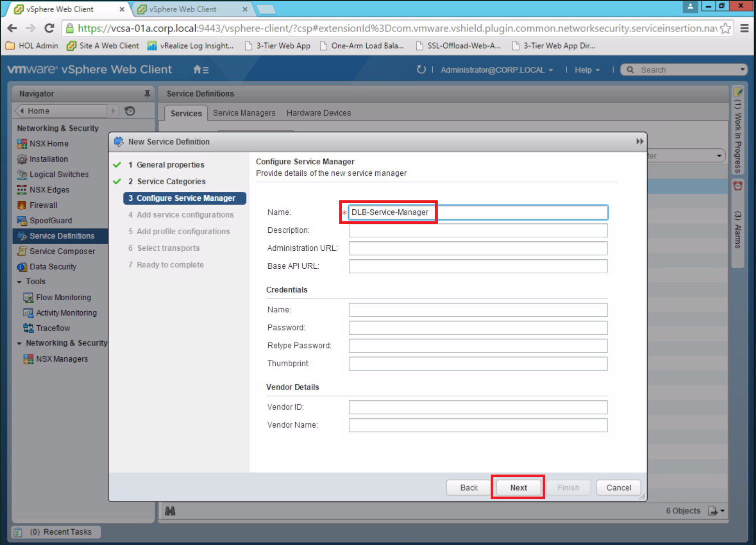This screenshot has width=756, height=545.
Task: Go back in browser history
Action: pyautogui.click(x=12, y=28)
